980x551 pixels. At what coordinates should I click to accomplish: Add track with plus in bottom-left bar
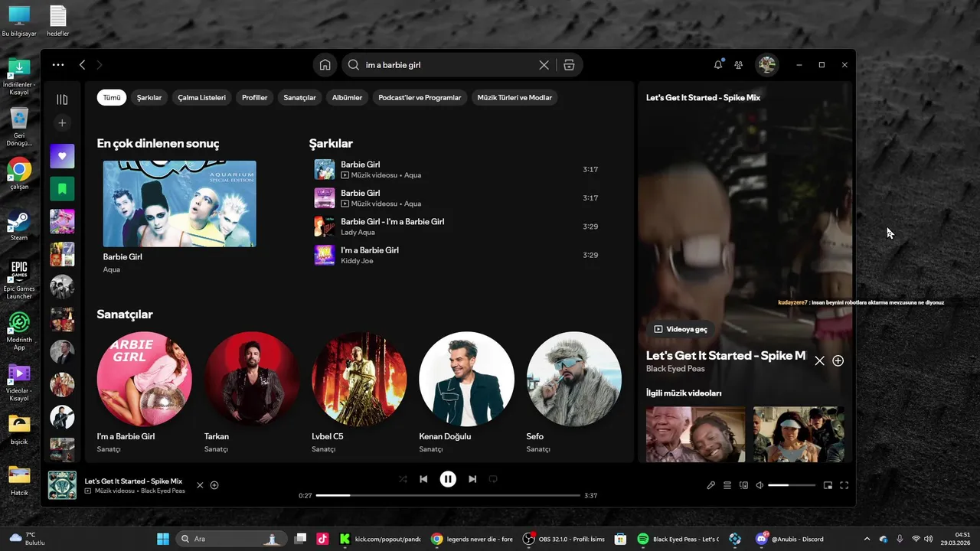pos(214,485)
